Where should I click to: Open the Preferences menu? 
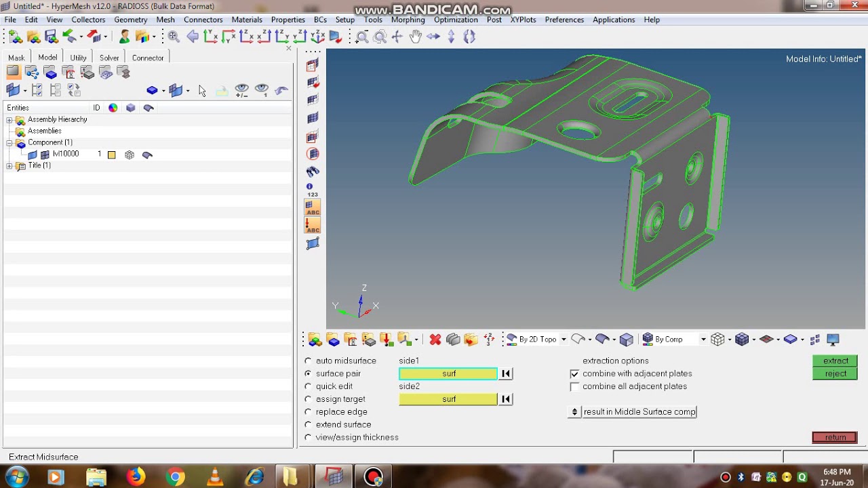pyautogui.click(x=564, y=20)
